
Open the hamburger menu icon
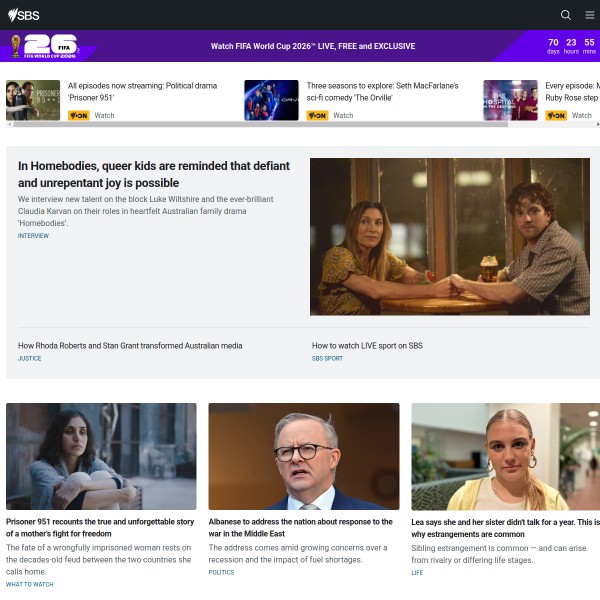click(x=590, y=15)
